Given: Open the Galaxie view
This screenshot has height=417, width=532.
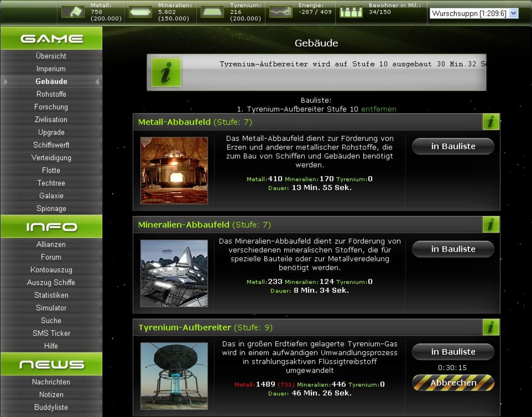Looking at the screenshot, I should click(x=51, y=196).
